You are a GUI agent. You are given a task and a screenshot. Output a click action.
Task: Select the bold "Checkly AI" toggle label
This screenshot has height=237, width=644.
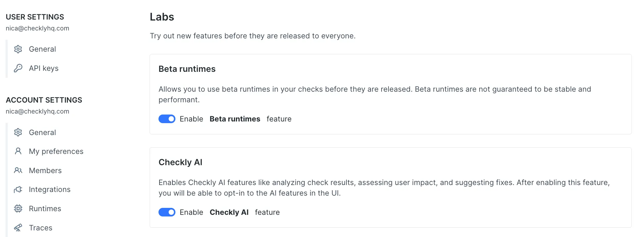point(229,212)
